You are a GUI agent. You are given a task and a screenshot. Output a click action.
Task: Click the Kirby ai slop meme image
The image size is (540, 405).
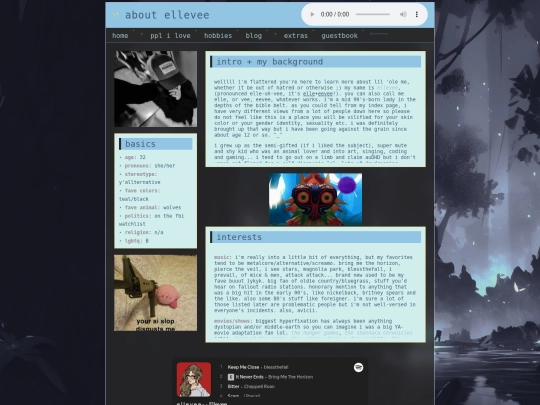156,293
